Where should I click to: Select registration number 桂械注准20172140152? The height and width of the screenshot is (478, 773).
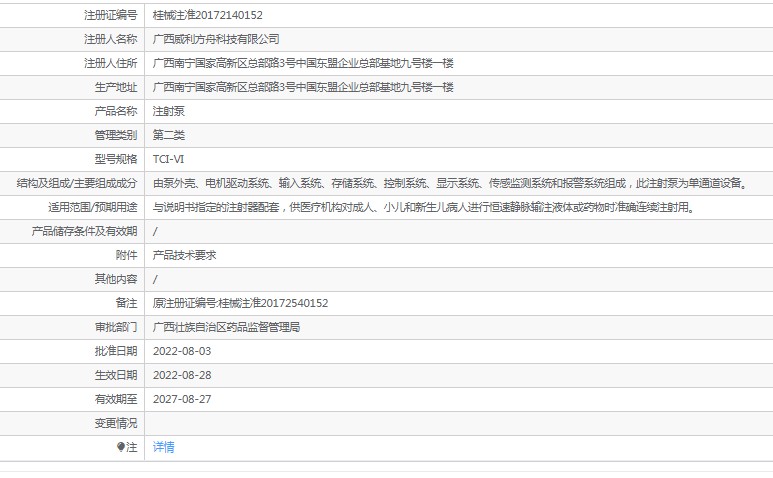pos(208,15)
